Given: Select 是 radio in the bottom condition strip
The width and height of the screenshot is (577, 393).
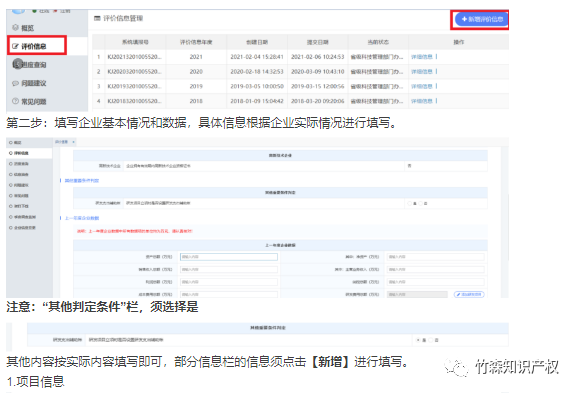Looking at the screenshot, I should tap(418, 340).
